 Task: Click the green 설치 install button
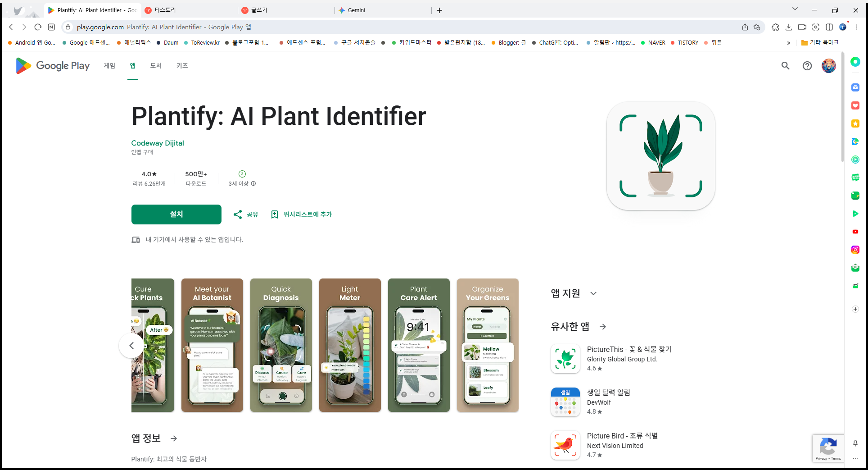176,214
